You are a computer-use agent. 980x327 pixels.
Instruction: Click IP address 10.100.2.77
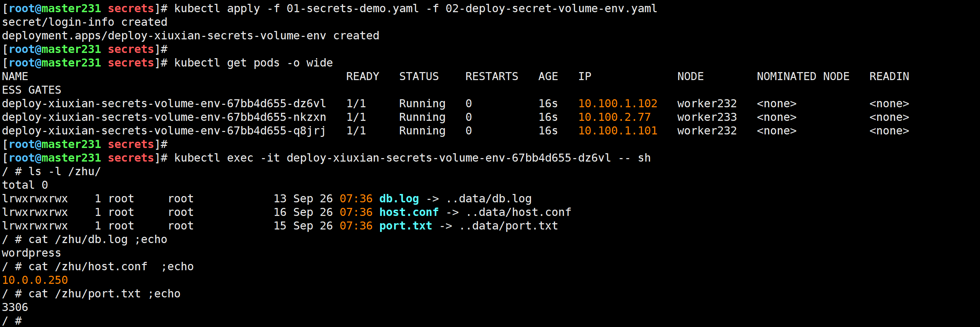click(x=614, y=117)
